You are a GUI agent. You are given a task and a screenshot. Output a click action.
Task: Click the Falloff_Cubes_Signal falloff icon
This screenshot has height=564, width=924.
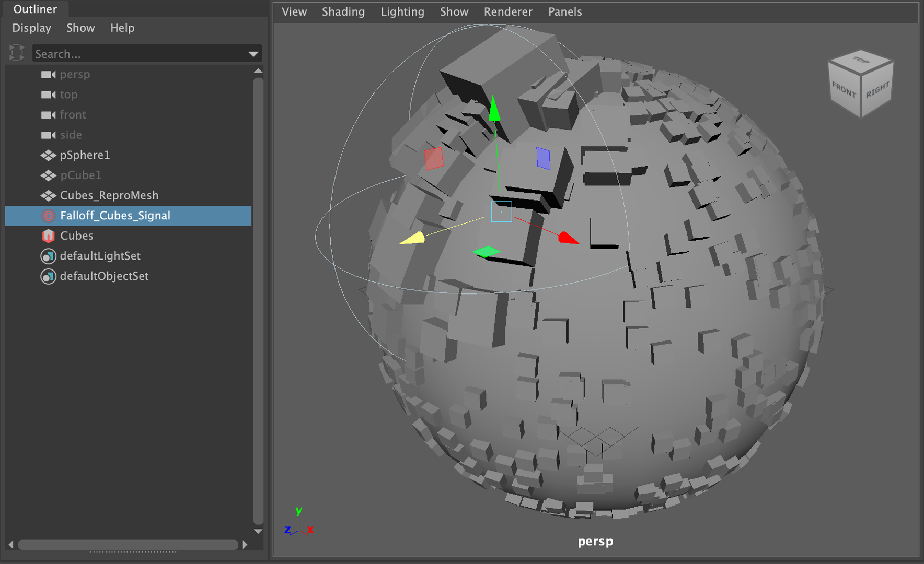click(48, 216)
